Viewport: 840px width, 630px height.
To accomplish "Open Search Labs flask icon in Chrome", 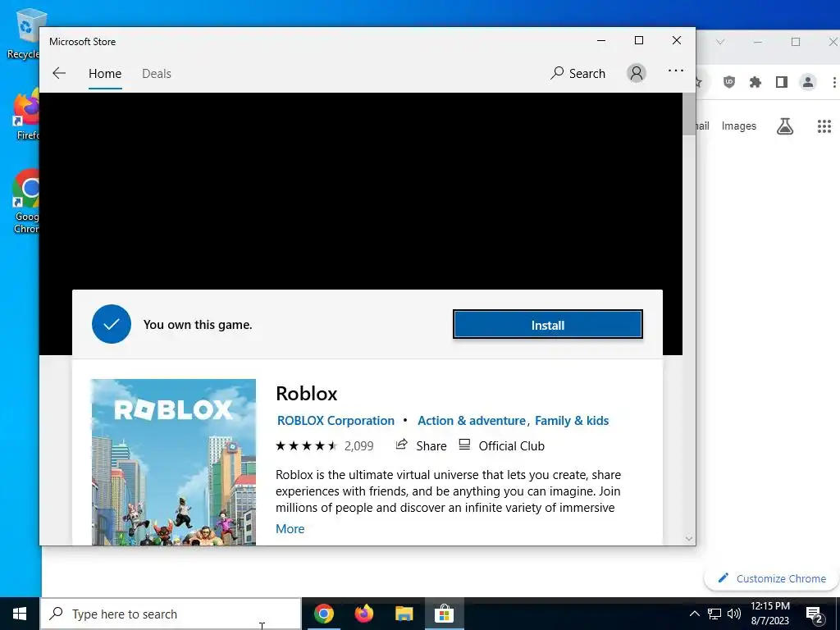I will (785, 126).
